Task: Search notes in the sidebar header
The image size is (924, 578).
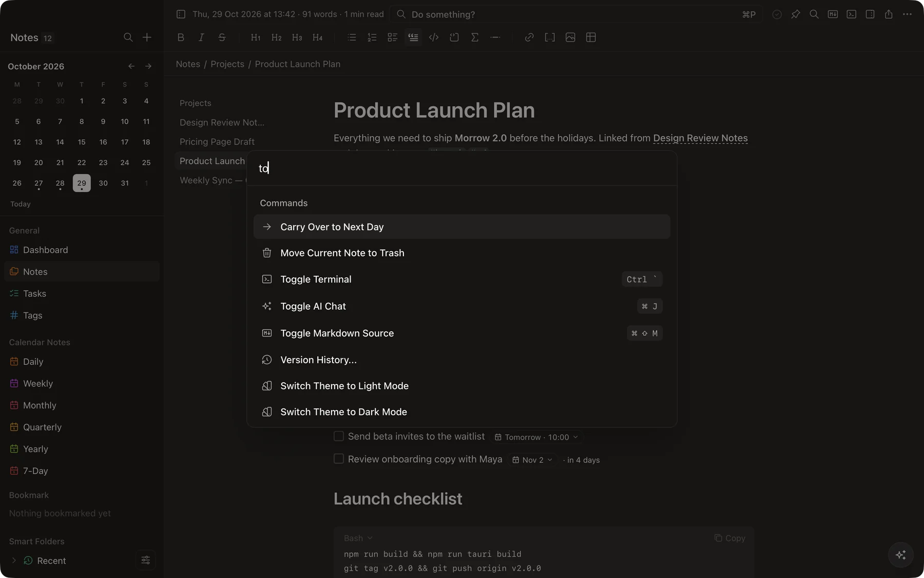Action: click(128, 38)
